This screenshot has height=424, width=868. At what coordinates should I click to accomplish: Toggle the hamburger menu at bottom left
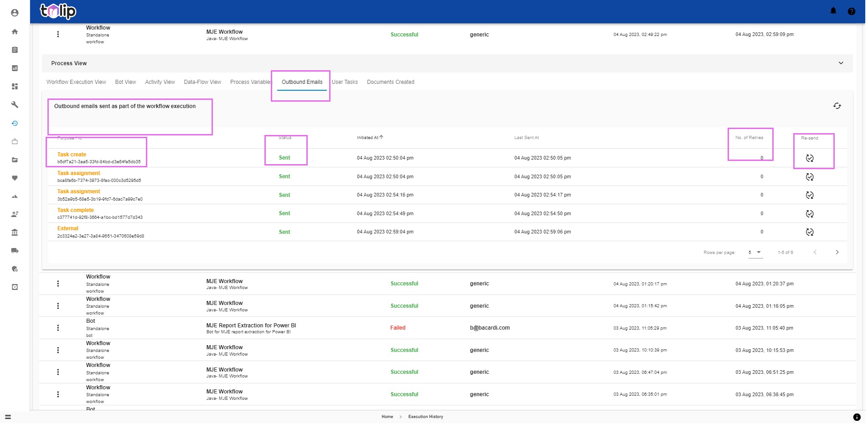[x=8, y=417]
